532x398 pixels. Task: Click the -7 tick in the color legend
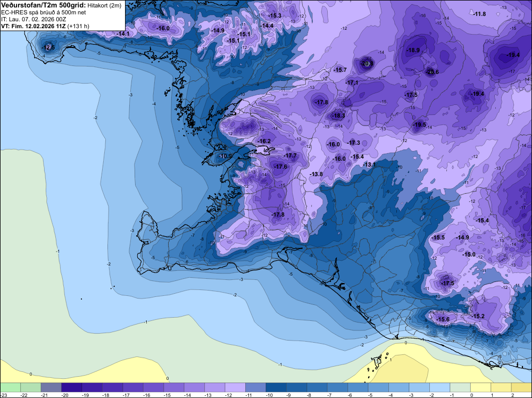point(330,395)
